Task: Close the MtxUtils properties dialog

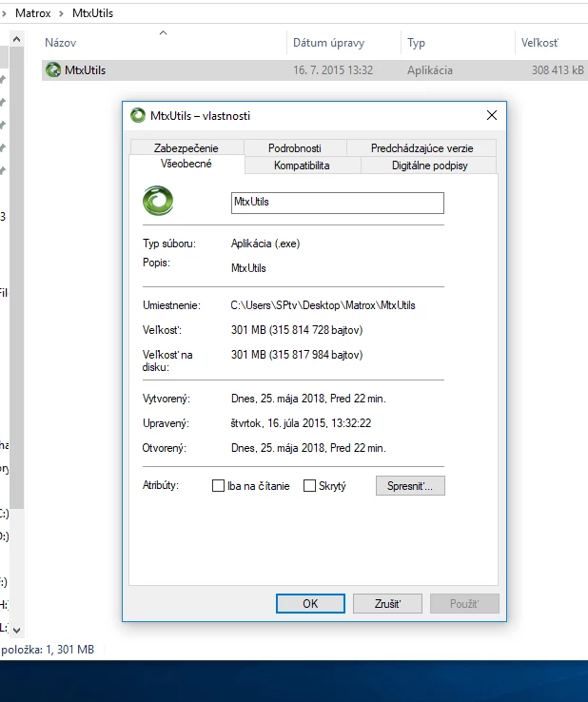Action: click(492, 115)
